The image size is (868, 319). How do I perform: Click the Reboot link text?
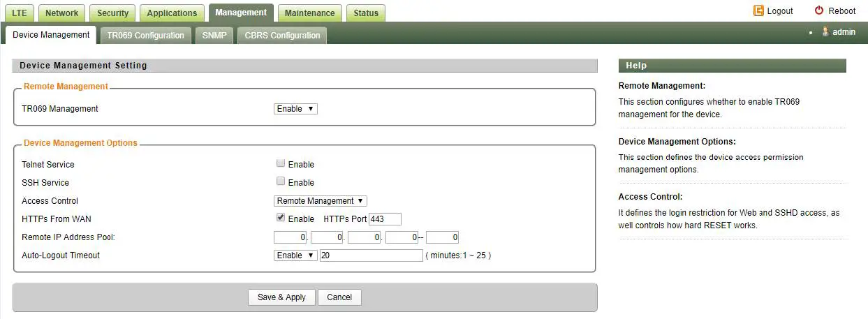(x=841, y=11)
